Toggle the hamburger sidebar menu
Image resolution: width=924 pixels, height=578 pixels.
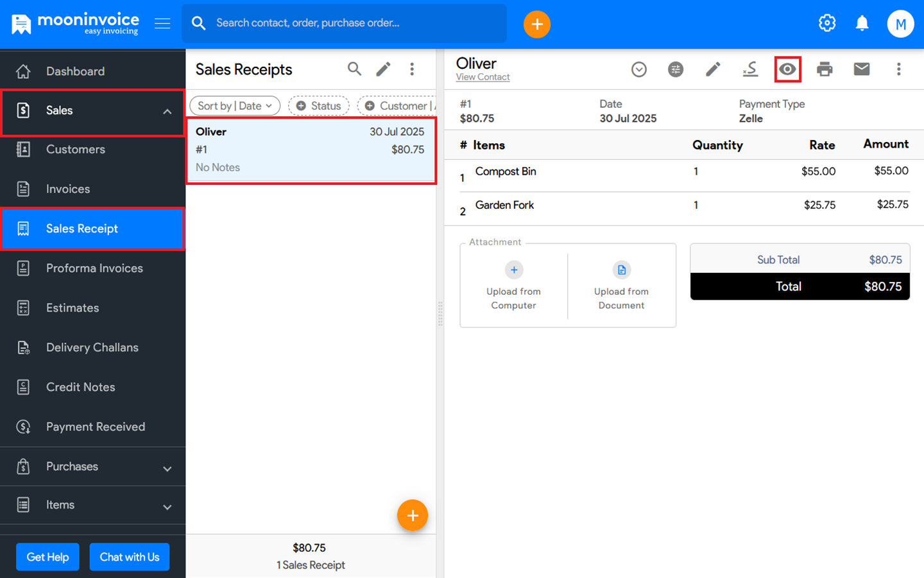(x=162, y=24)
